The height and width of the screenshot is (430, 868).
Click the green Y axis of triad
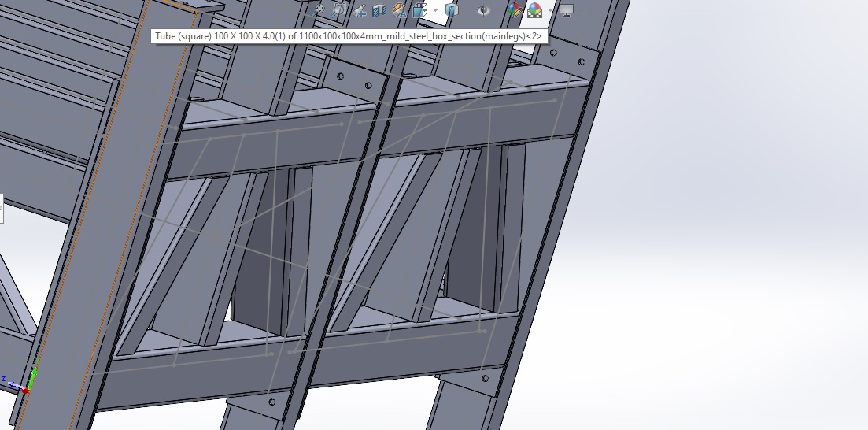pyautogui.click(x=32, y=375)
